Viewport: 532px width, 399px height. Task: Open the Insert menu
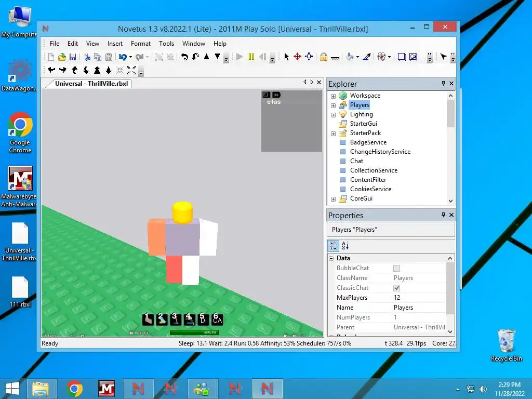tap(115, 44)
